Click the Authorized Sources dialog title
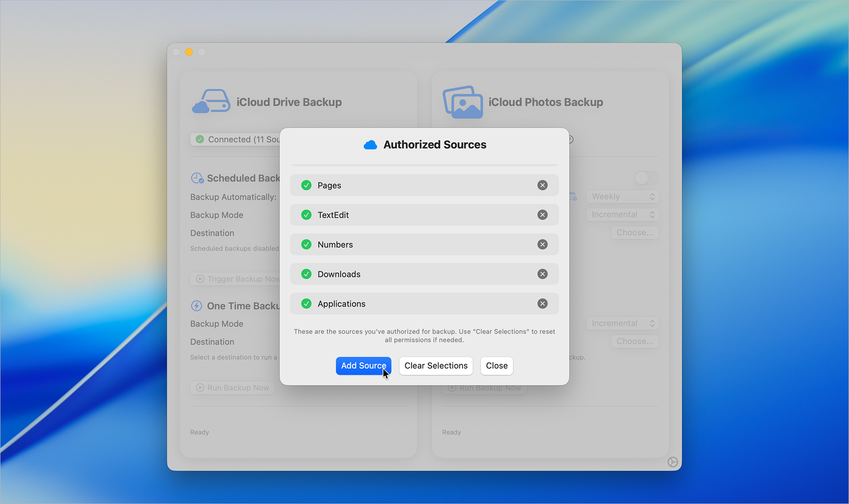Image resolution: width=849 pixels, height=504 pixels. (435, 145)
